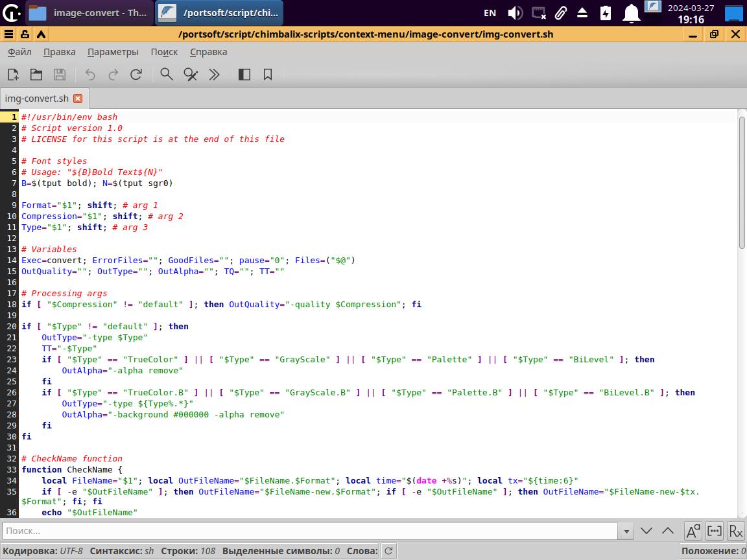Find previous match with the up chevron

(668, 531)
